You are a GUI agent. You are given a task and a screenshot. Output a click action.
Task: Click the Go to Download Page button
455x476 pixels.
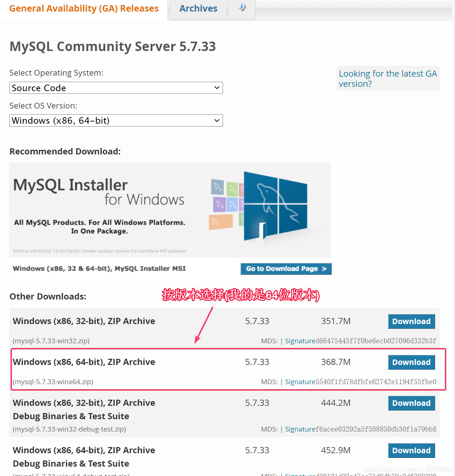(x=286, y=269)
